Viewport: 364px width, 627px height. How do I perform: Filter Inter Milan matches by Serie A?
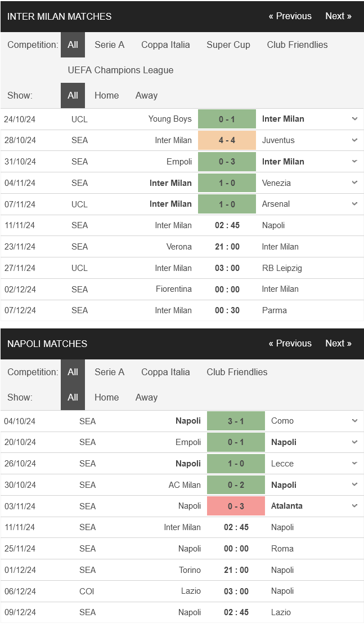click(109, 45)
